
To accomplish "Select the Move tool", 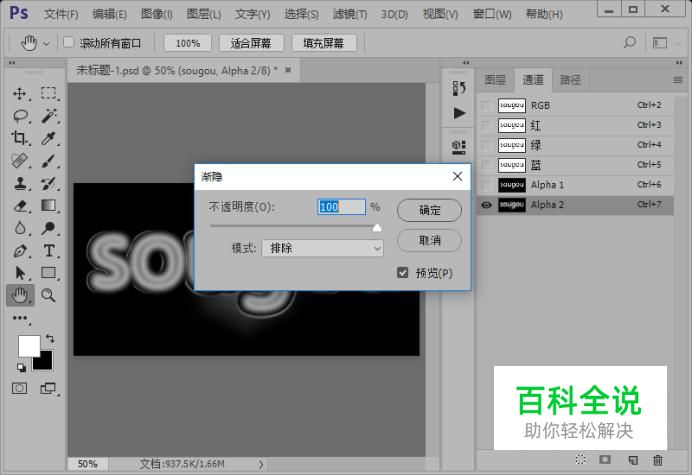I will [x=19, y=94].
